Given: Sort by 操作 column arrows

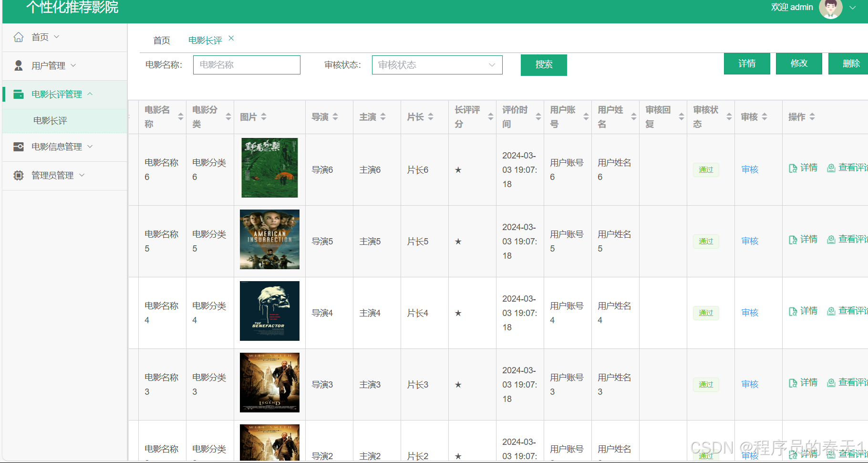Looking at the screenshot, I should coord(812,117).
